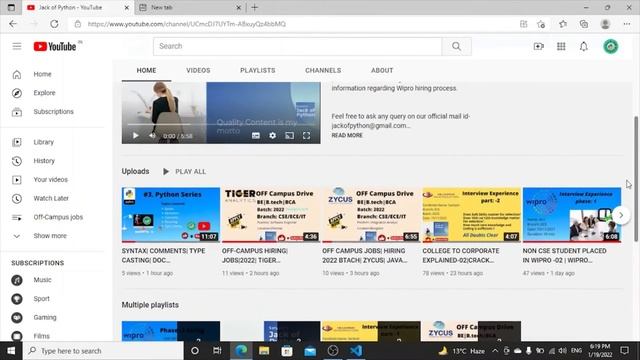Go back with the browser back arrow
The image size is (640, 360).
point(13,24)
